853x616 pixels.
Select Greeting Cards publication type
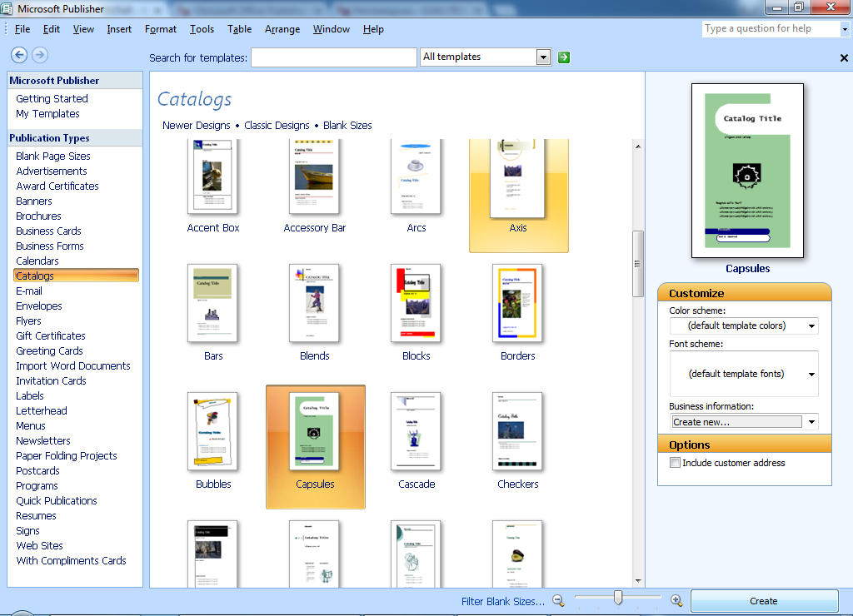coord(49,350)
